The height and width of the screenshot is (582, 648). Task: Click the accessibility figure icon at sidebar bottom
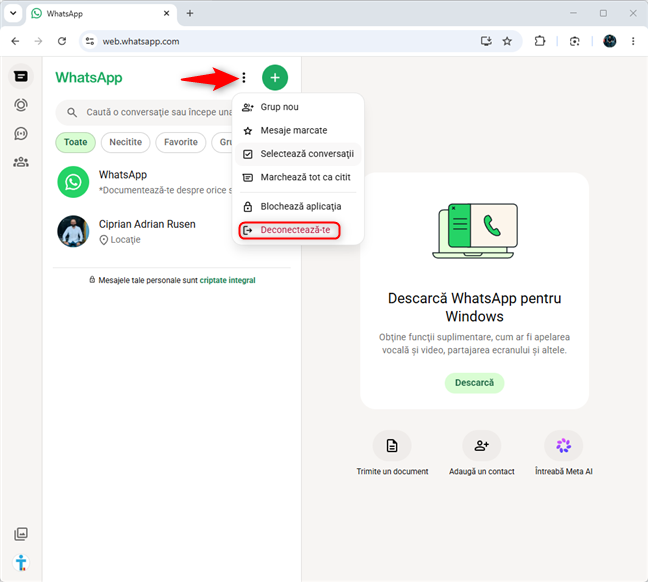point(21,563)
